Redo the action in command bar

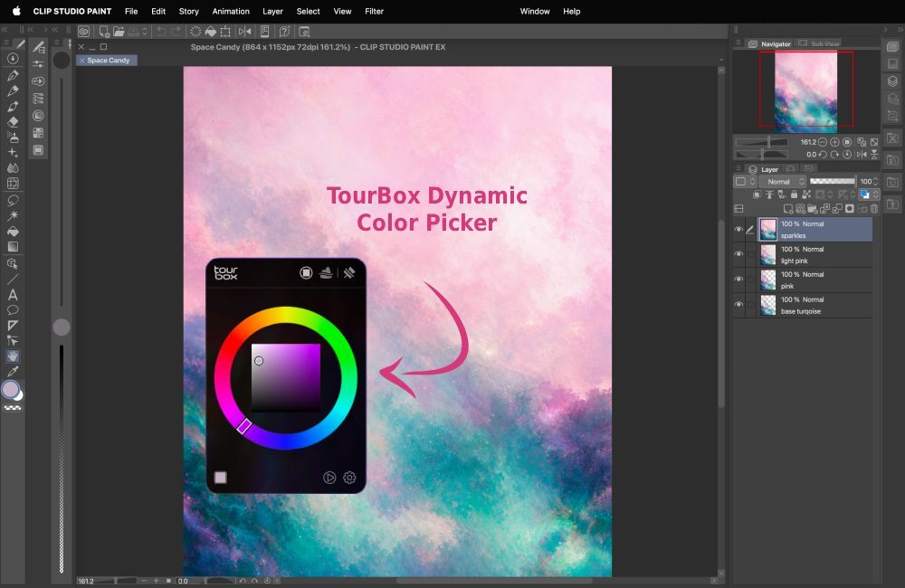pyautogui.click(x=176, y=31)
